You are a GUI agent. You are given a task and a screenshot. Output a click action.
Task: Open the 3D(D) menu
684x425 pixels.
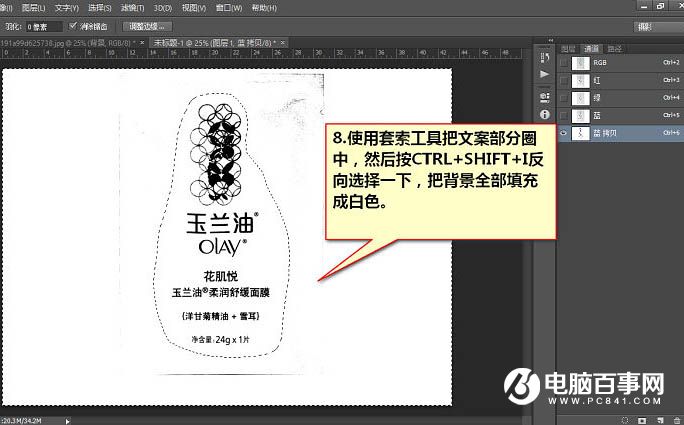[x=163, y=8]
